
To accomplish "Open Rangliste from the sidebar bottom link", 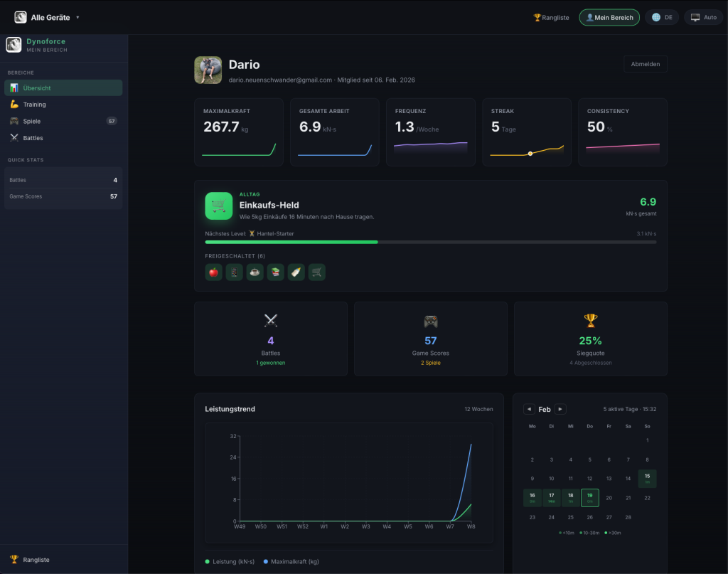I will [x=32, y=560].
